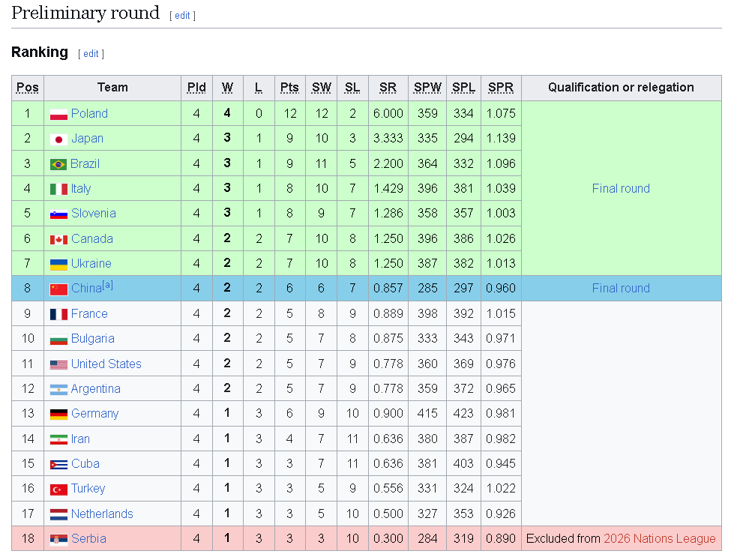734x560 pixels.
Task: Click the Japan flag icon
Action: click(x=58, y=139)
